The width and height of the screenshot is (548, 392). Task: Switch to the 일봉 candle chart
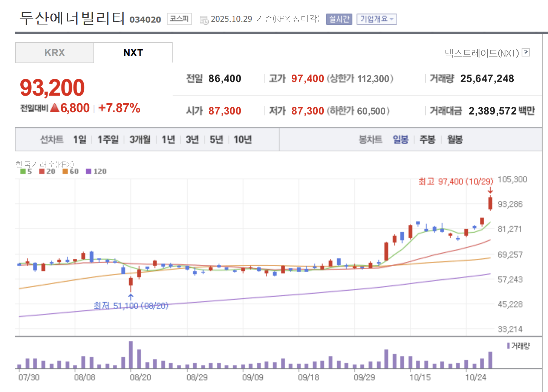coord(401,140)
